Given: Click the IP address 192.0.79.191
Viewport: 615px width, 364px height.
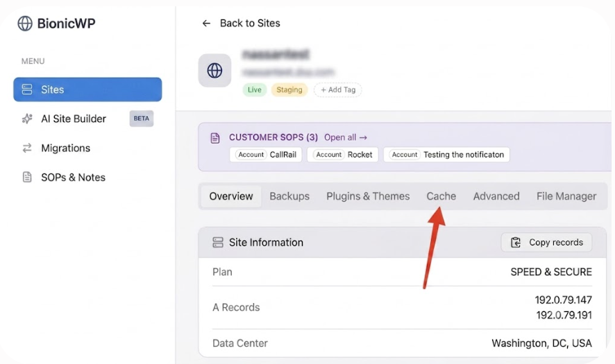Looking at the screenshot, I should pyautogui.click(x=564, y=315).
